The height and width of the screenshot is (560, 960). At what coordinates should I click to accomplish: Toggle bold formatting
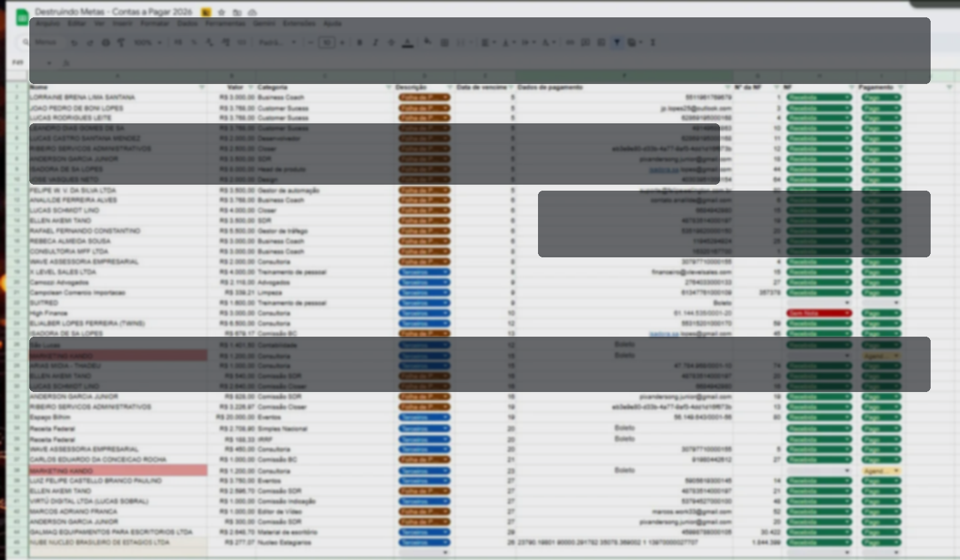[360, 43]
